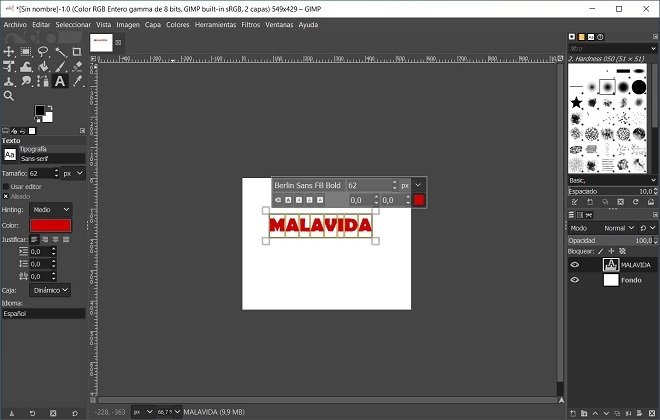Open the brush filter tag dropdown

[x=653, y=49]
